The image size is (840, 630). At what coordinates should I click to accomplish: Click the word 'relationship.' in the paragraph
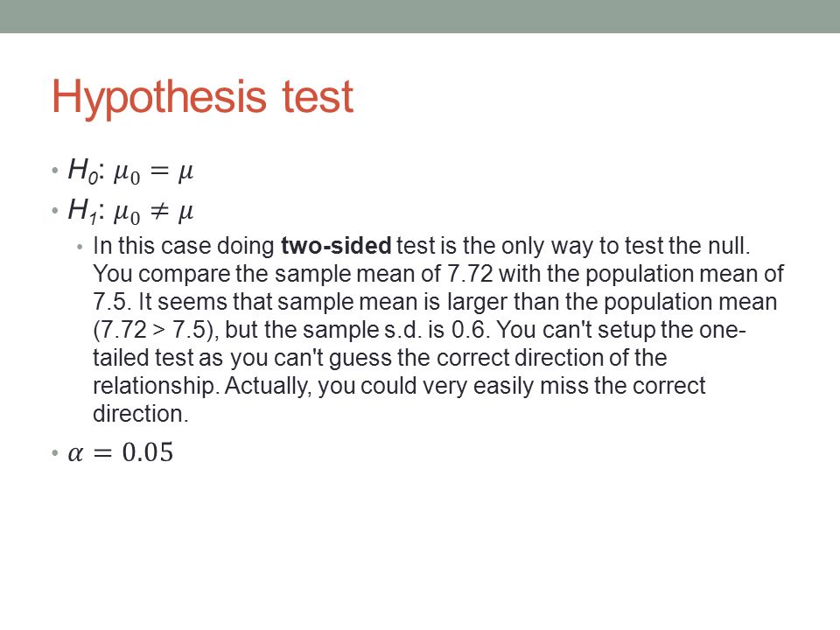tap(157, 386)
